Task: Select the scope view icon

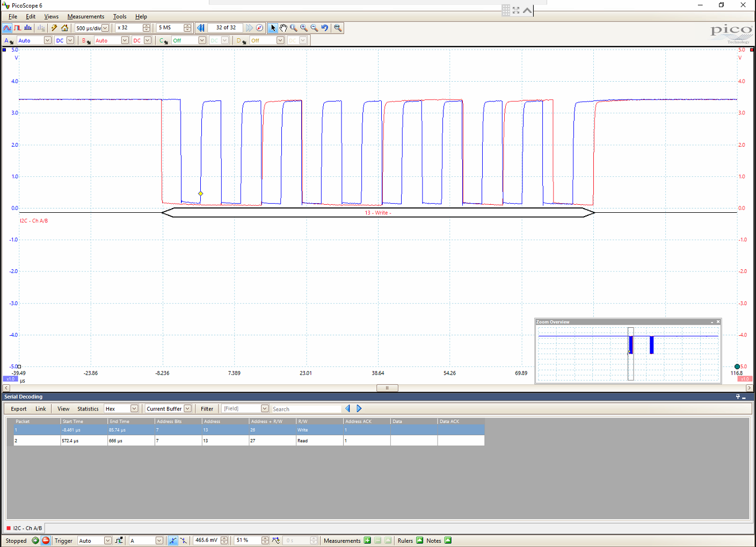Action: (8, 27)
